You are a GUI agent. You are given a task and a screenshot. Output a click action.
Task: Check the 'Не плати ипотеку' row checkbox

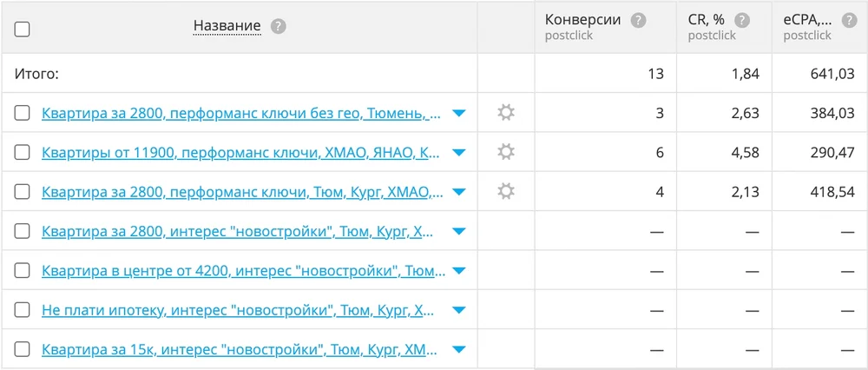click(23, 309)
